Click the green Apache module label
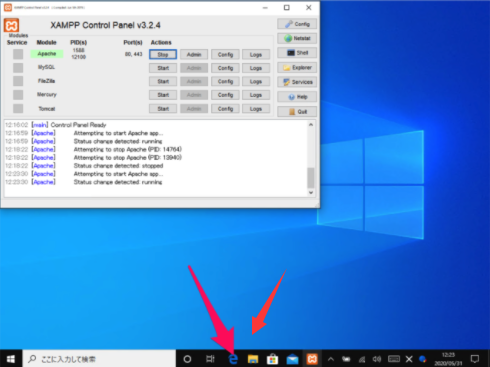This screenshot has width=490, height=367. tap(47, 54)
